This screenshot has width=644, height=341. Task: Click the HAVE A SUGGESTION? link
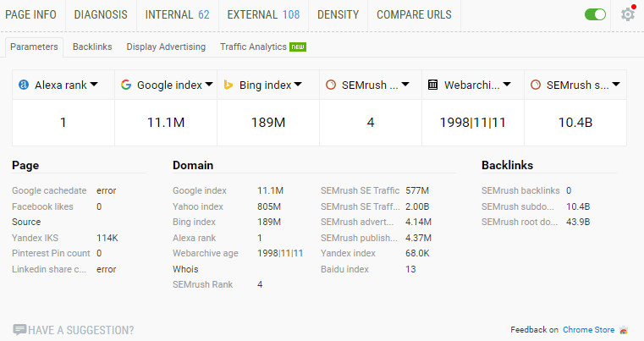click(81, 330)
